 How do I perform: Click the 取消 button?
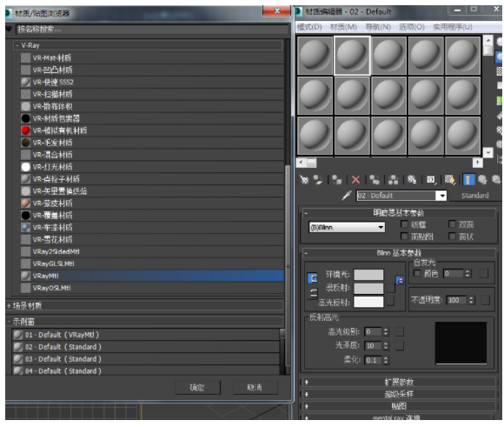click(x=255, y=387)
